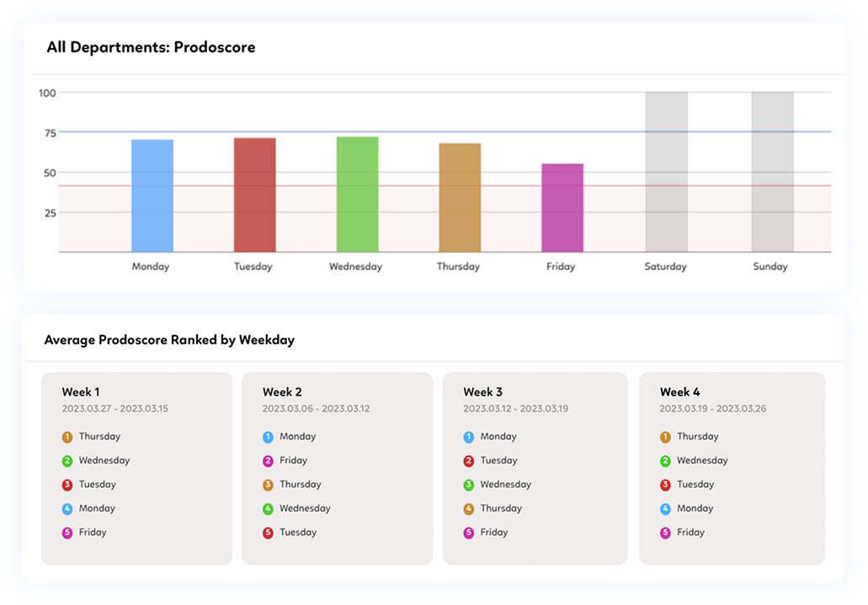Select the magenta Friday bar
The image size is (868, 605).
click(562, 208)
